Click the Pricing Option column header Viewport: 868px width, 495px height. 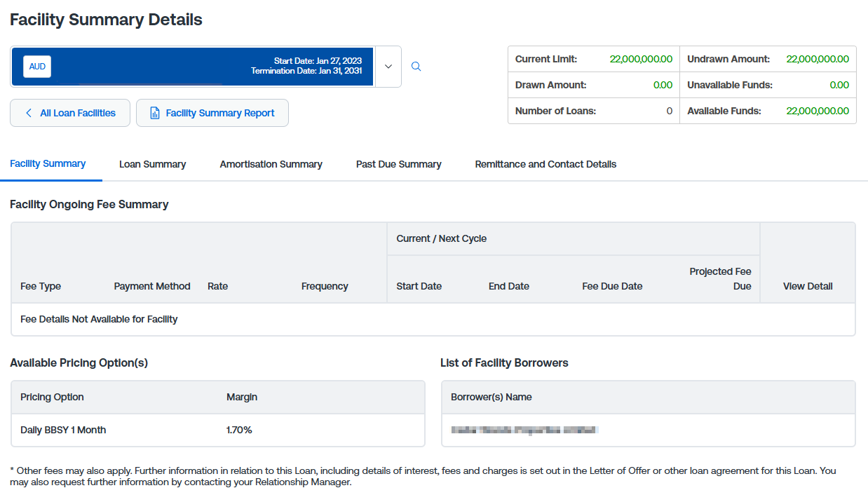[52, 397]
